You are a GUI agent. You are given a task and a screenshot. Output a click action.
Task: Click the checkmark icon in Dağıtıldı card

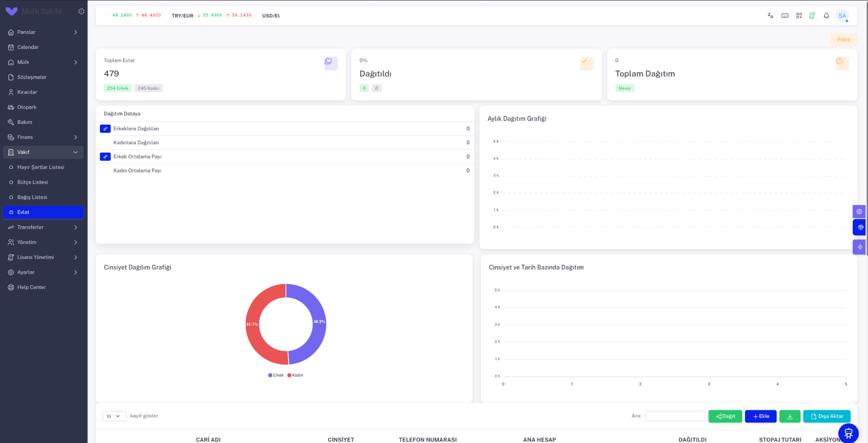click(586, 63)
